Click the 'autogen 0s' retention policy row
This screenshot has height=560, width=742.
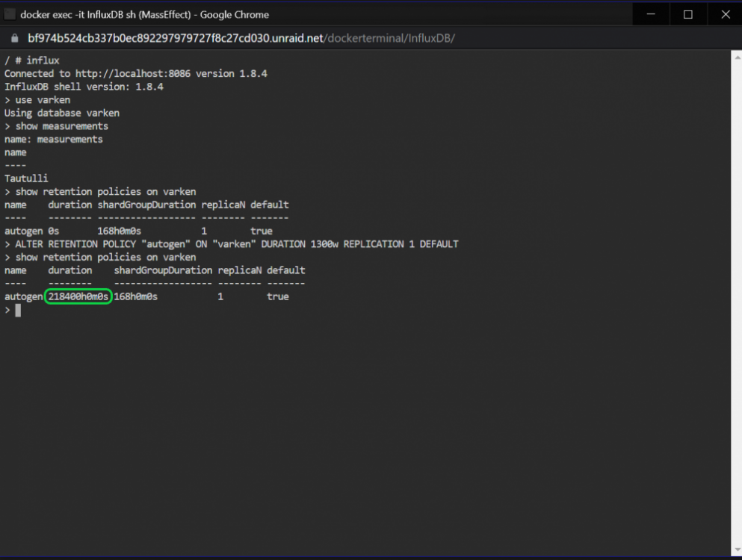click(139, 231)
